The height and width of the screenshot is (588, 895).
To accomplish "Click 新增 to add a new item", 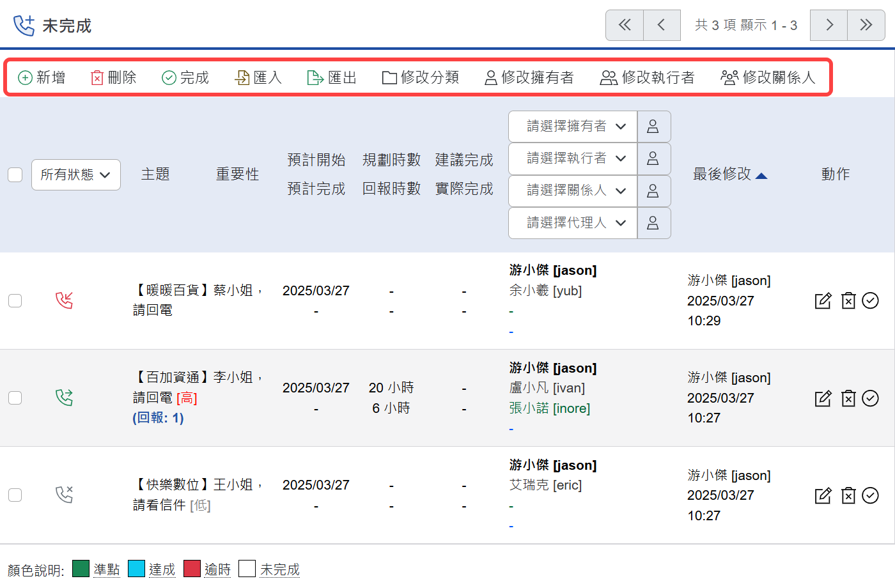I will pyautogui.click(x=42, y=77).
